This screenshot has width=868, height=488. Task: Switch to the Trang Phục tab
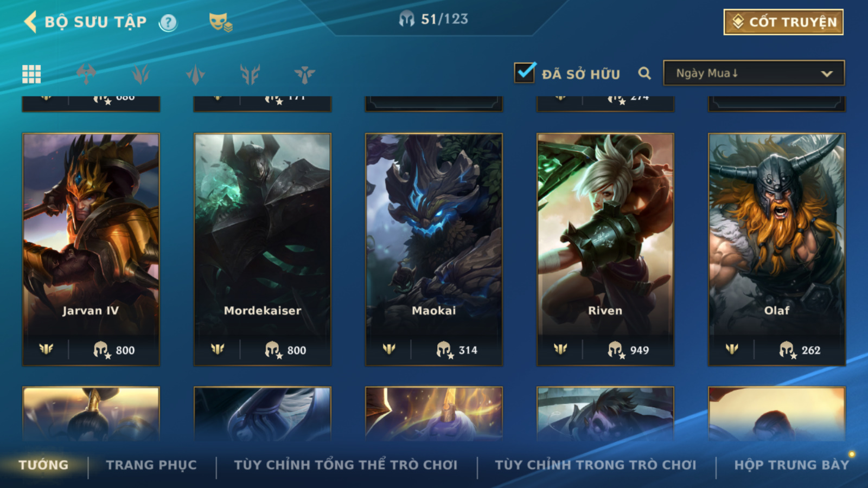pos(151,465)
